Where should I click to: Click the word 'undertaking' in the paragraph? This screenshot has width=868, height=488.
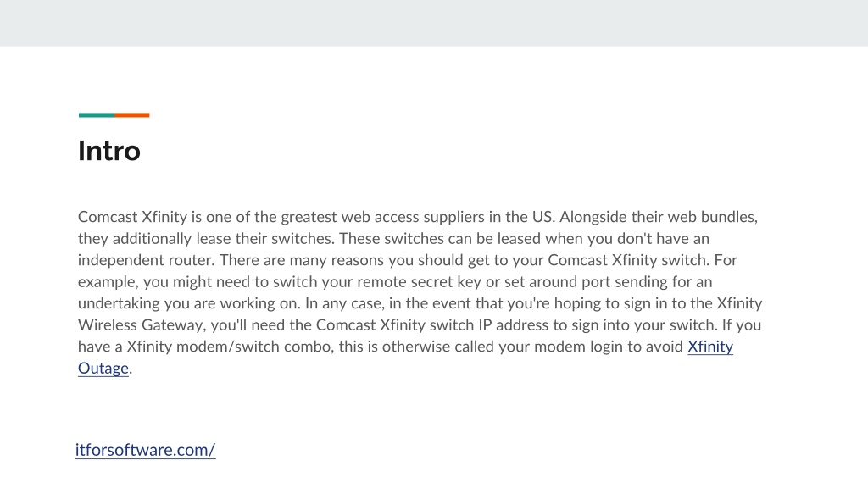coord(119,304)
